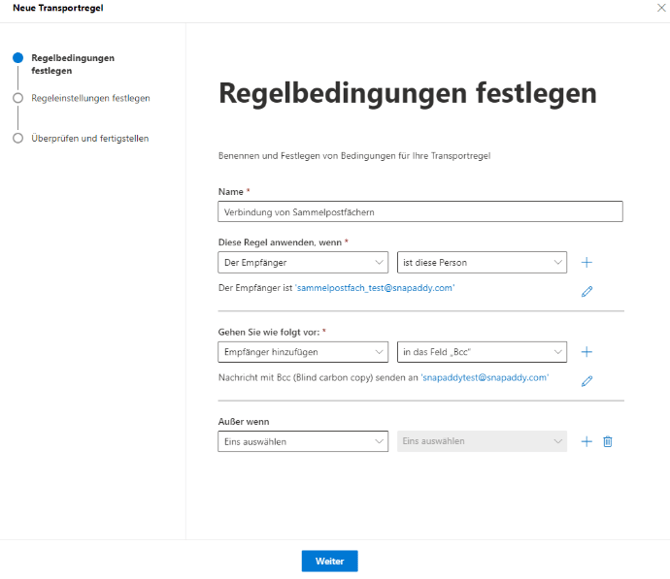Edit recipient condition with pencil icon
Screen dimensions: 670x579
587,292
